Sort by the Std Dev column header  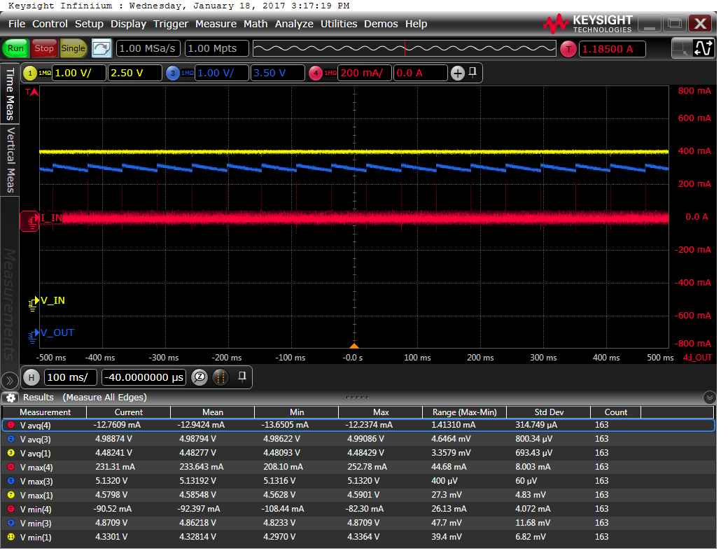tap(549, 412)
